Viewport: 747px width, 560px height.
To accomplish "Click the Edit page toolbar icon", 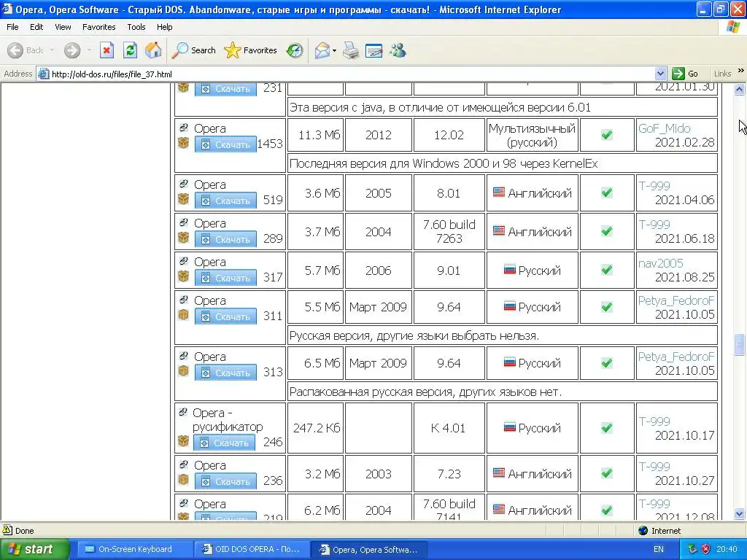I will tap(374, 50).
